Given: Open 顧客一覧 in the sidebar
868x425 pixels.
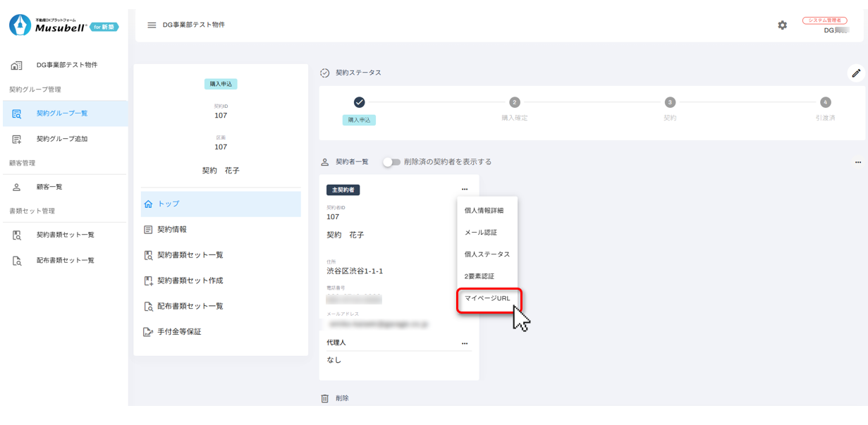Looking at the screenshot, I should (49, 187).
